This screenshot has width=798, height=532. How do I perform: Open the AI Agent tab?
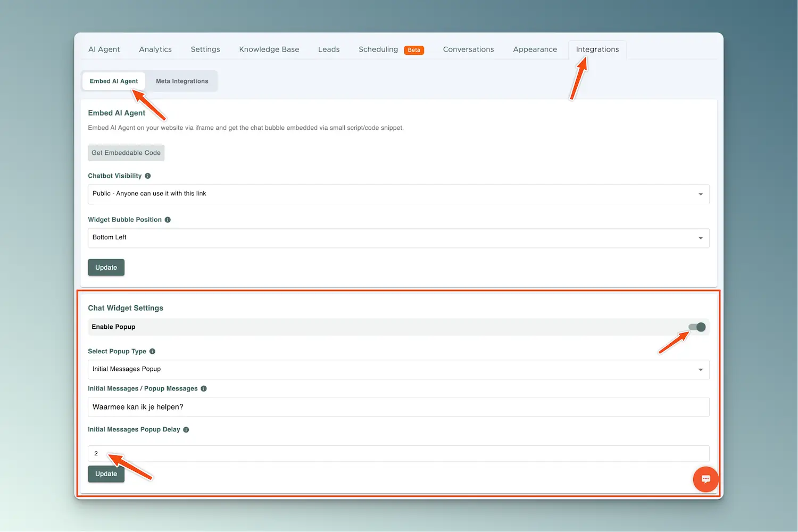tap(104, 49)
